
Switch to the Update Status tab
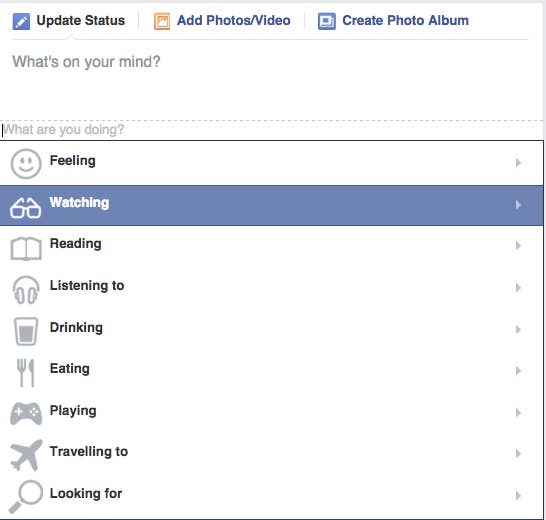coord(69,21)
